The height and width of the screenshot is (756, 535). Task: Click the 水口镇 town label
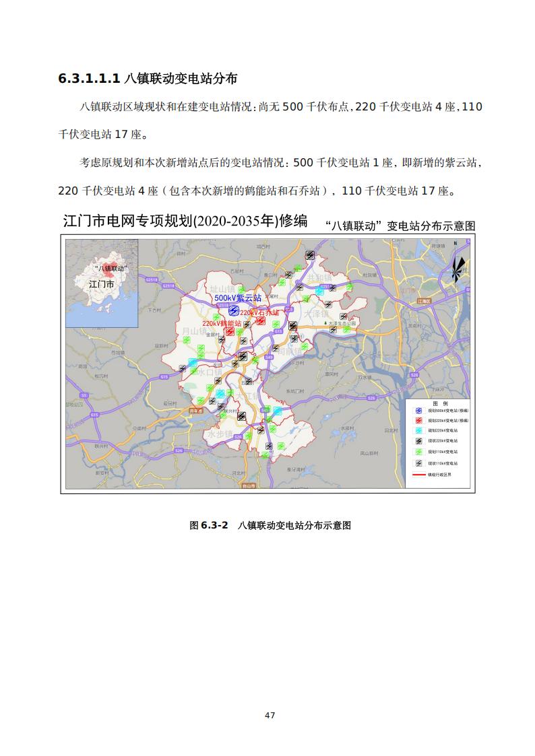point(210,372)
